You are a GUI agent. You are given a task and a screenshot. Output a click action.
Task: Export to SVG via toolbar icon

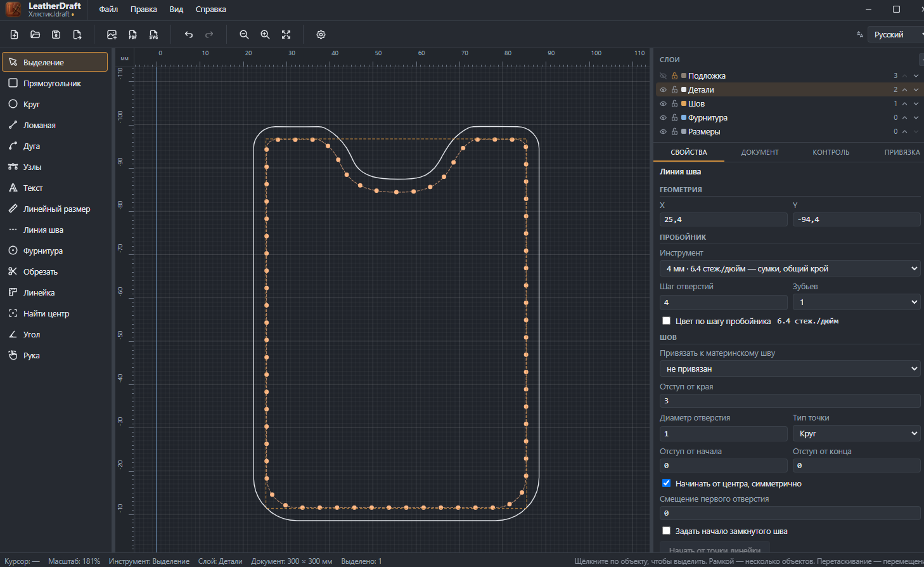(x=154, y=35)
